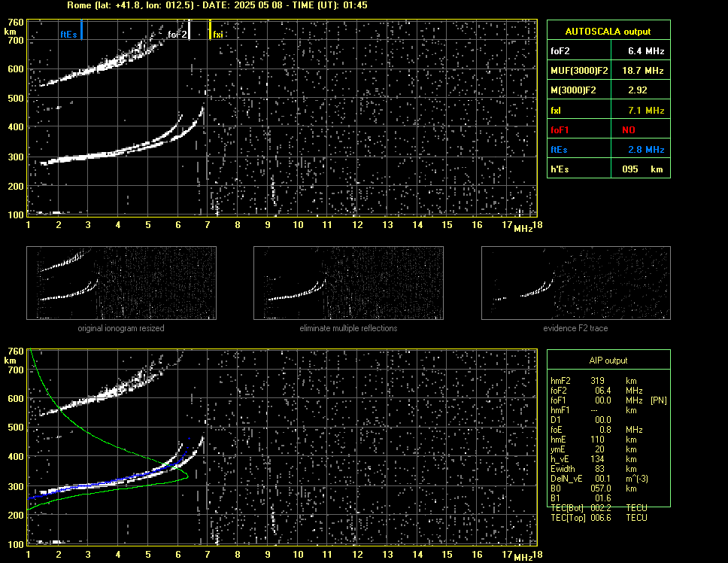Select the hmE value "110"
This screenshot has width=728, height=563.
click(x=598, y=440)
